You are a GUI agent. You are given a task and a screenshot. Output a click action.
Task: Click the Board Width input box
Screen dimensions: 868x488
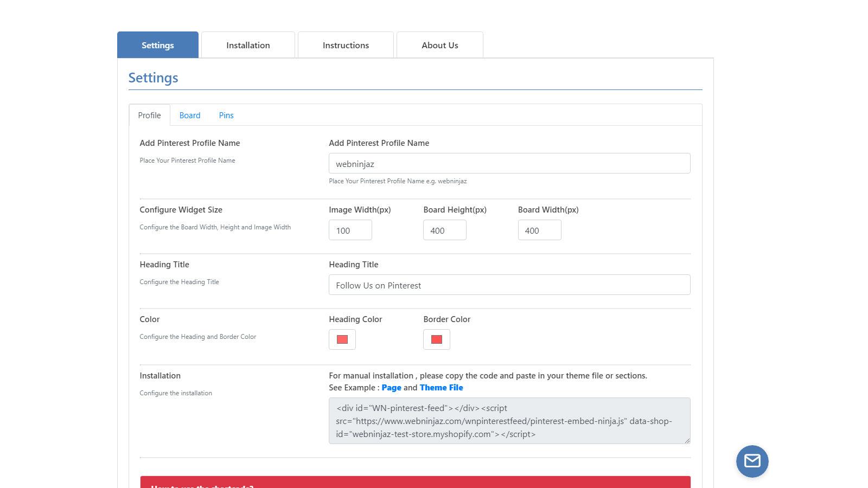[539, 230]
